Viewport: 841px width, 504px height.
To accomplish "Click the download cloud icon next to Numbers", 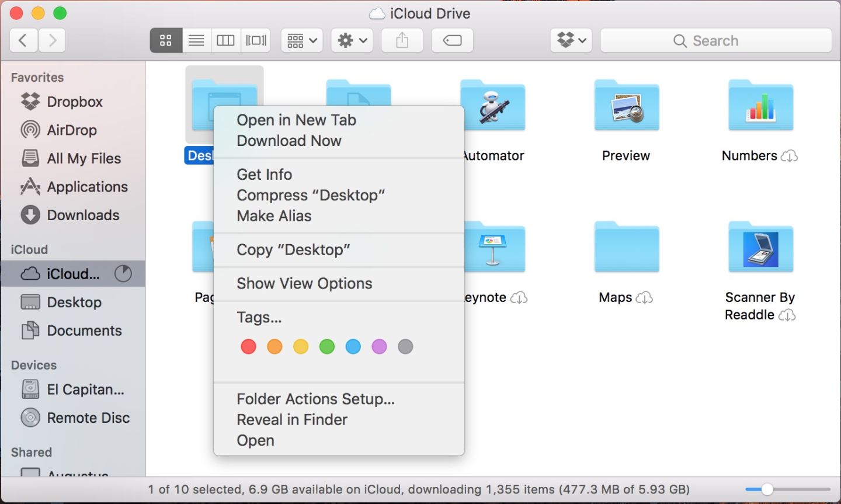I will tap(790, 156).
